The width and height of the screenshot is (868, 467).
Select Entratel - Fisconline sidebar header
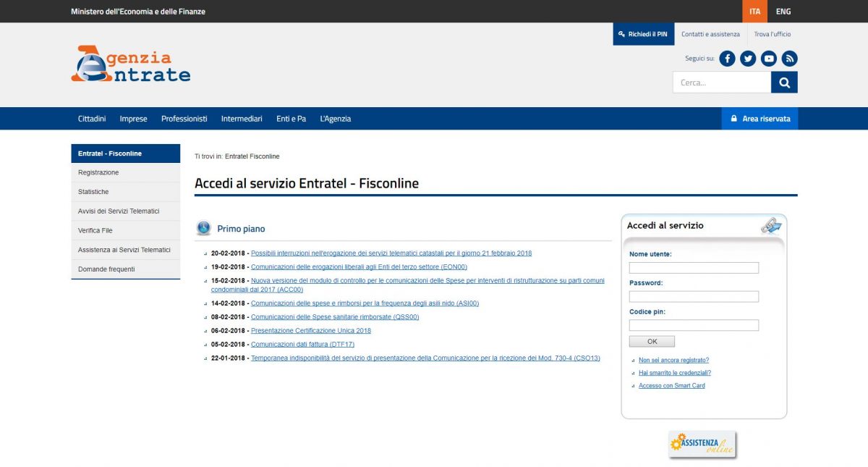coord(126,153)
